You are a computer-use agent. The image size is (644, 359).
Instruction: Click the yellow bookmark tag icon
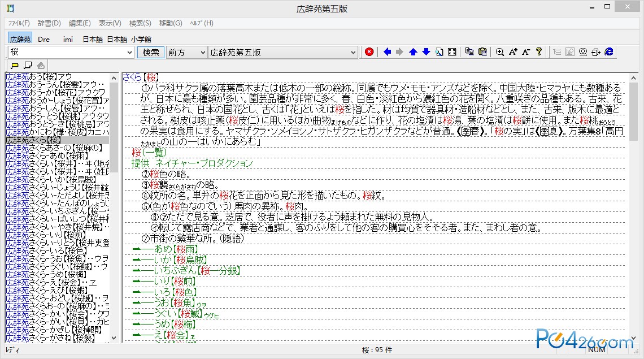pyautogui.click(x=15, y=66)
